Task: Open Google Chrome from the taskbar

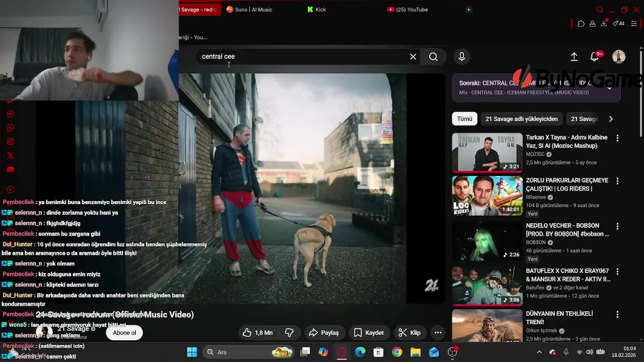Action: [397, 352]
